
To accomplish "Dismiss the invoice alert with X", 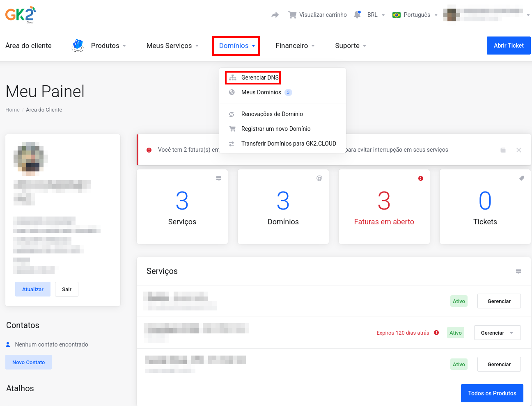I will pyautogui.click(x=519, y=150).
